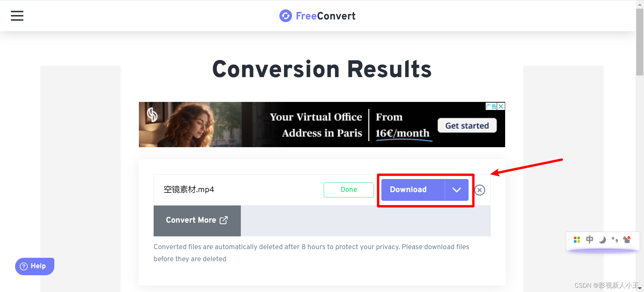
Task: Click the 'Converted files are automatically deleted' notice
Action: pos(311,253)
